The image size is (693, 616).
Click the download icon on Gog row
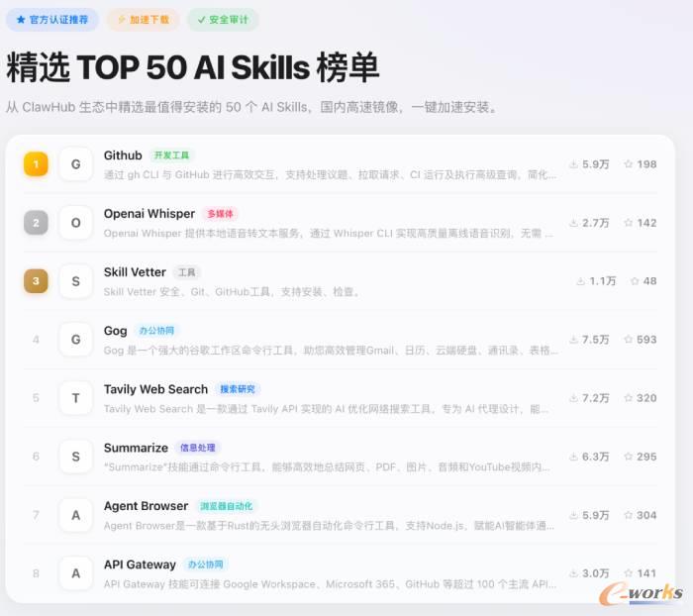coord(573,340)
